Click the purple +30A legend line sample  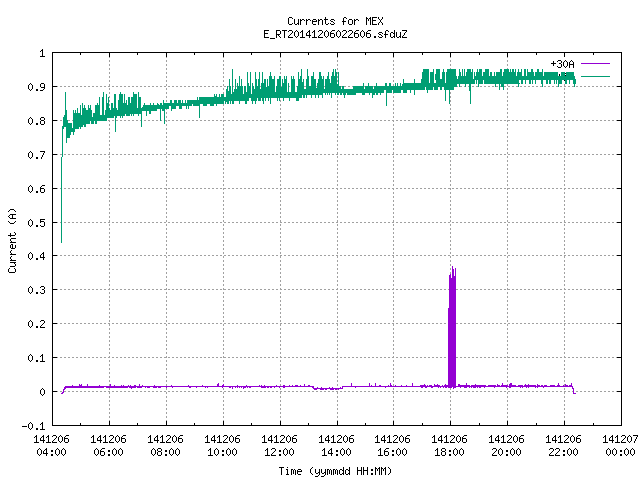tap(595, 64)
